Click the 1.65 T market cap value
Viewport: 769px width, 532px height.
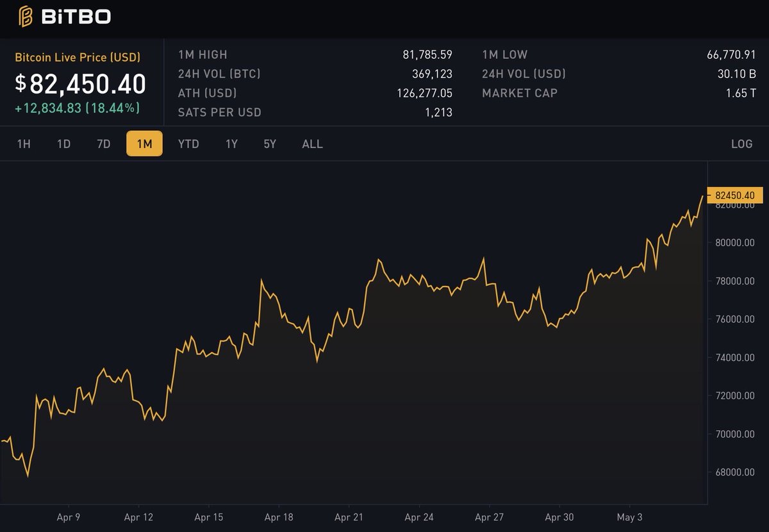point(741,93)
